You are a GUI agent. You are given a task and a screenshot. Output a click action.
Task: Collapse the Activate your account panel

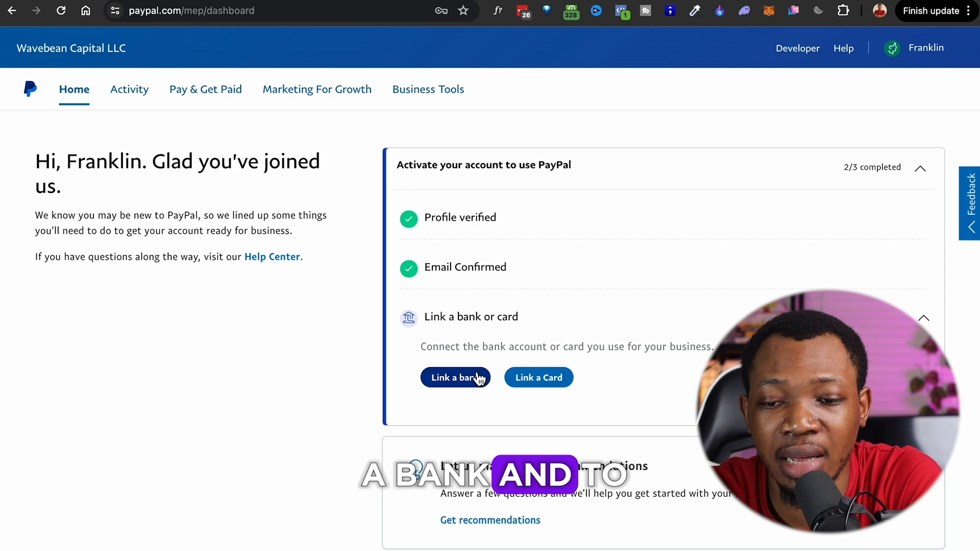tap(920, 168)
